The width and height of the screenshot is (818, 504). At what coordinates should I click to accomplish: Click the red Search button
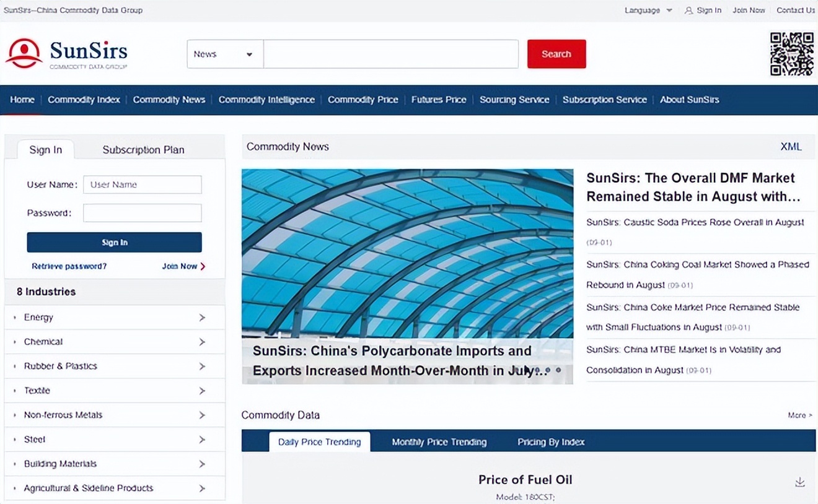[x=556, y=54]
